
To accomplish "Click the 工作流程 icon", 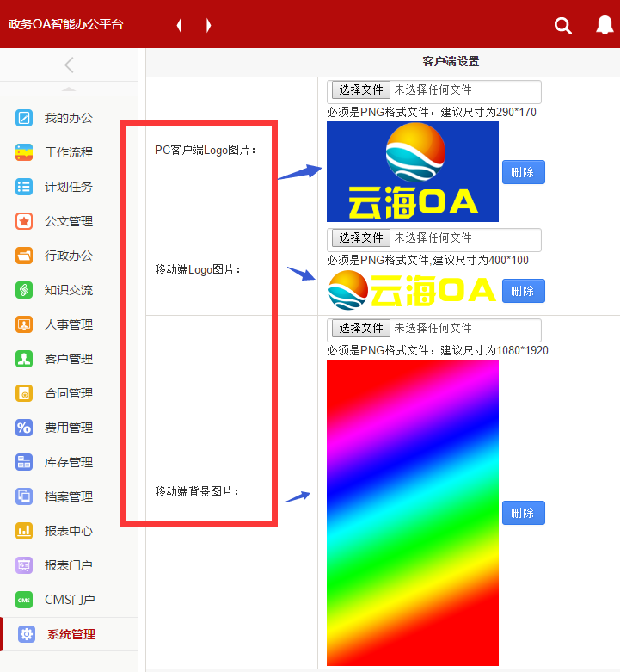I will click(x=24, y=152).
